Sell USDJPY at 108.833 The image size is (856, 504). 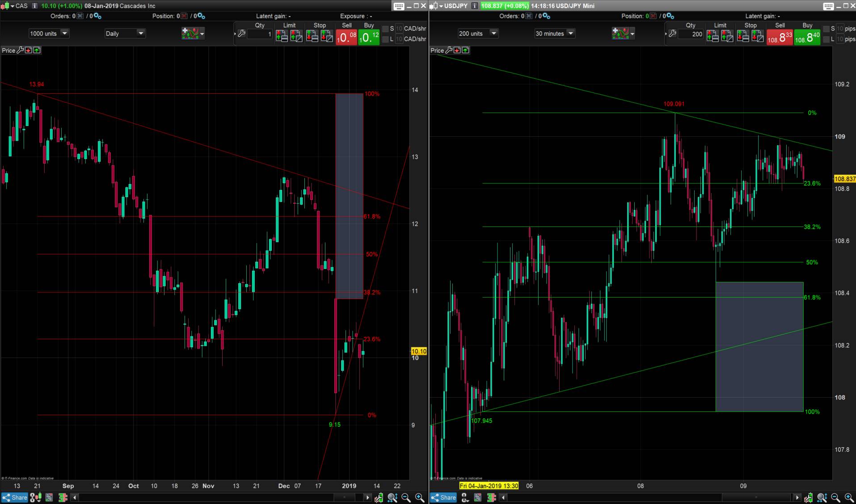pos(780,37)
